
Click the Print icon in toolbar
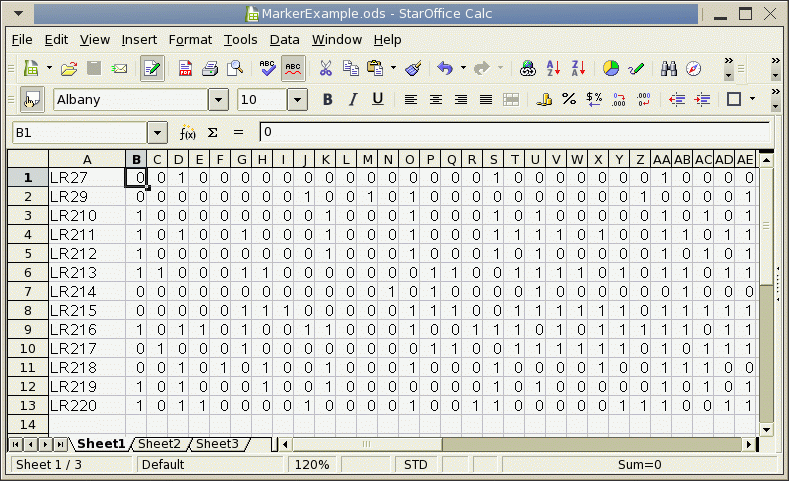pyautogui.click(x=210, y=69)
